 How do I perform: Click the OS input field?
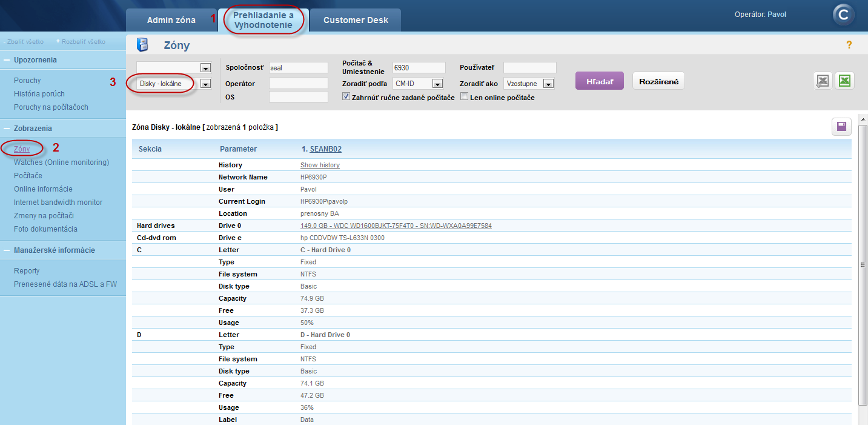click(x=298, y=96)
